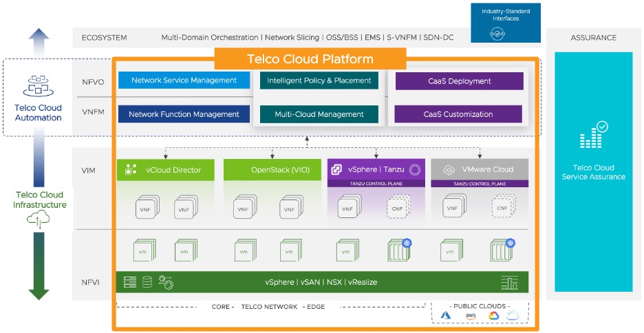
Task: Open the Intelligent Policy & Placement box
Action: click(x=319, y=80)
